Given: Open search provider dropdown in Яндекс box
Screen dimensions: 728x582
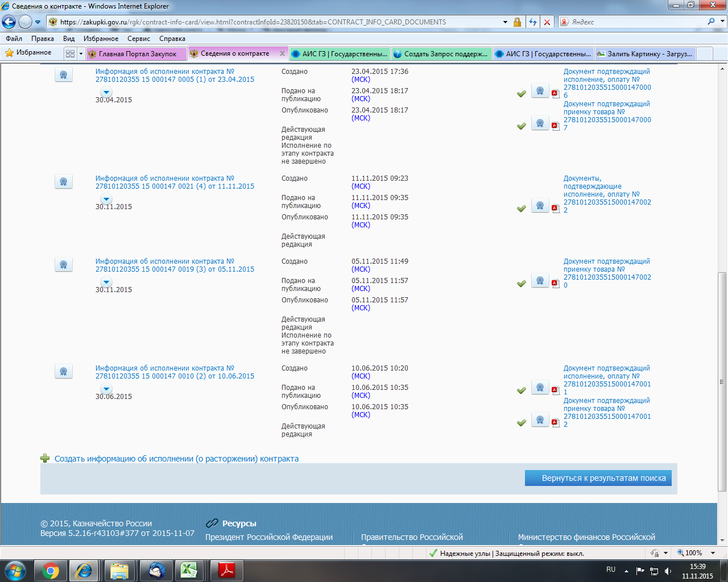Looking at the screenshot, I should coord(722,22).
